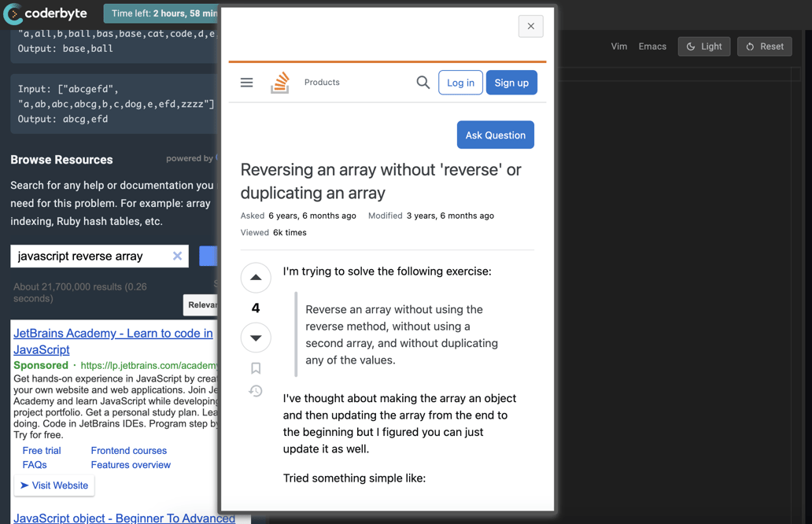812x524 pixels.
Task: Reset the code editor
Action: (x=764, y=46)
